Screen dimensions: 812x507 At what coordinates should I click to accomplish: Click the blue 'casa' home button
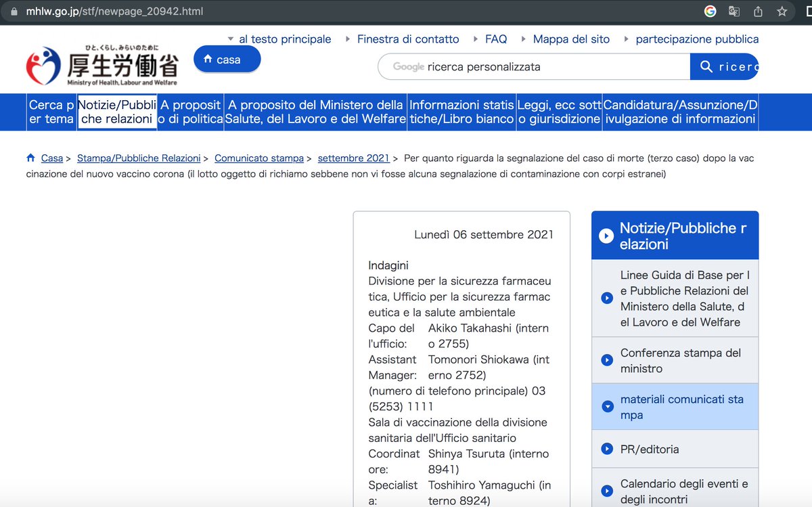click(x=227, y=60)
